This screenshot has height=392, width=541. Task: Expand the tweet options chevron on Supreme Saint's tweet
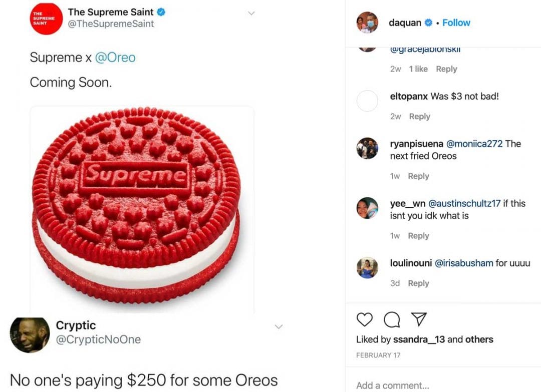(251, 13)
